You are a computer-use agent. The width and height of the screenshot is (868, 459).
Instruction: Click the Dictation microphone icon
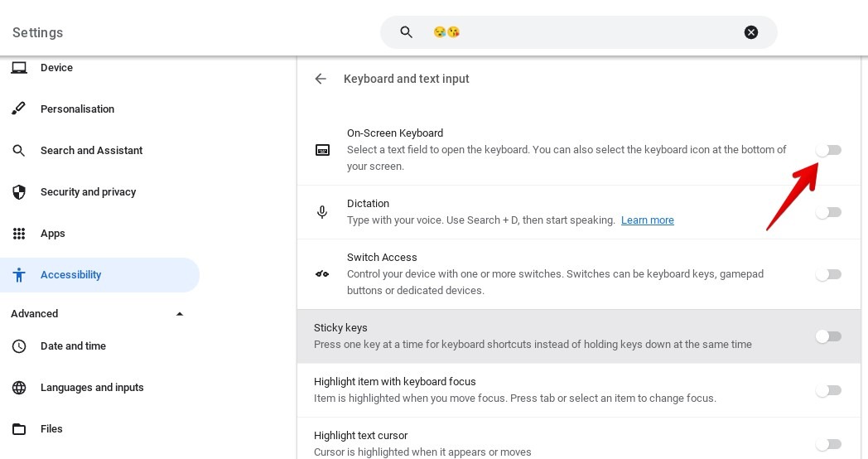tap(322, 212)
